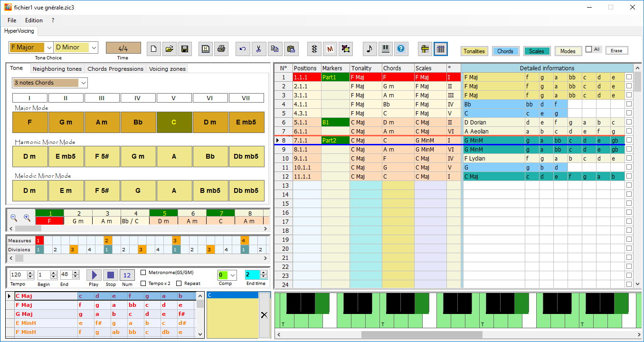Image resolution: width=644 pixels, height=342 pixels.
Task: Undo the last action with the arrow icon
Action: (243, 48)
